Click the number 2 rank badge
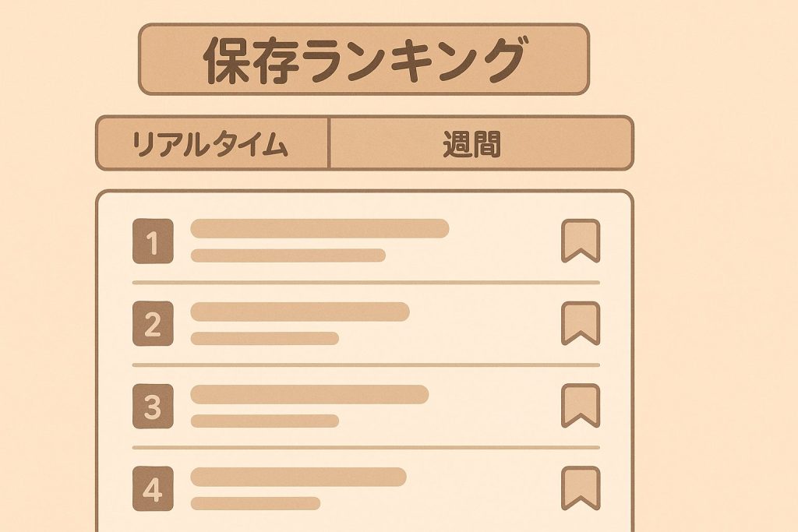 153,324
